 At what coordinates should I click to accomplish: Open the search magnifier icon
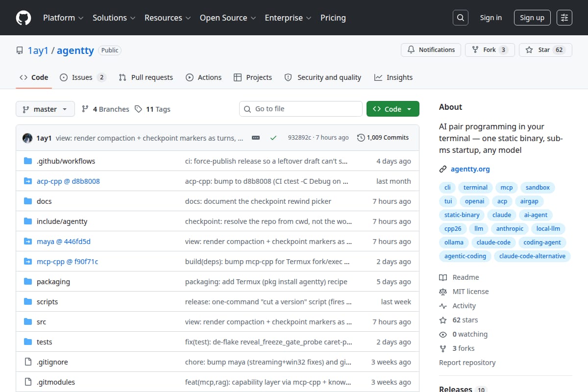click(460, 18)
